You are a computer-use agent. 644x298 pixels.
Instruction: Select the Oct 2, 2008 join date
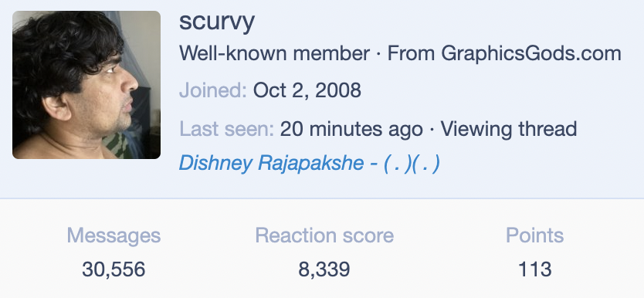point(307,90)
